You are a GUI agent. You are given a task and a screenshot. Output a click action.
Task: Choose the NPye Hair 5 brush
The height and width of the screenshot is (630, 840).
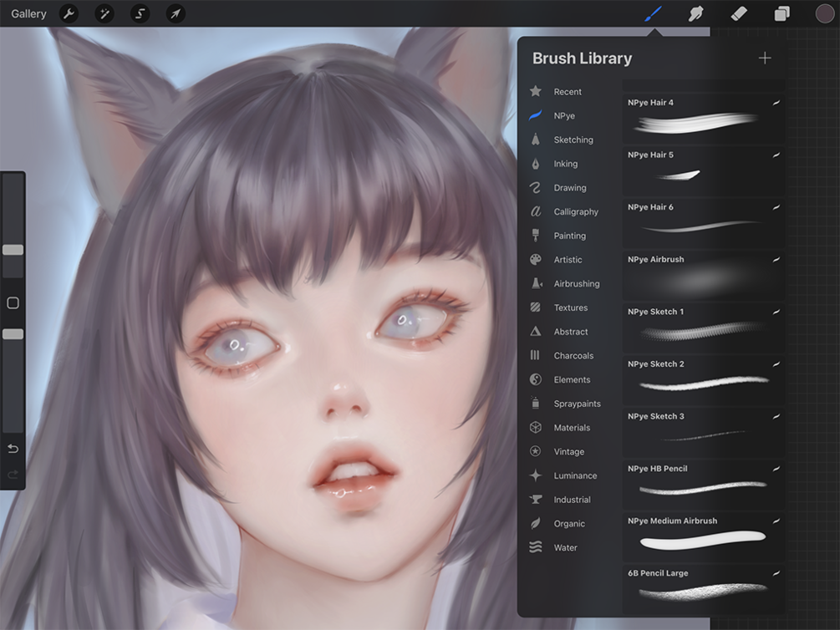click(704, 171)
